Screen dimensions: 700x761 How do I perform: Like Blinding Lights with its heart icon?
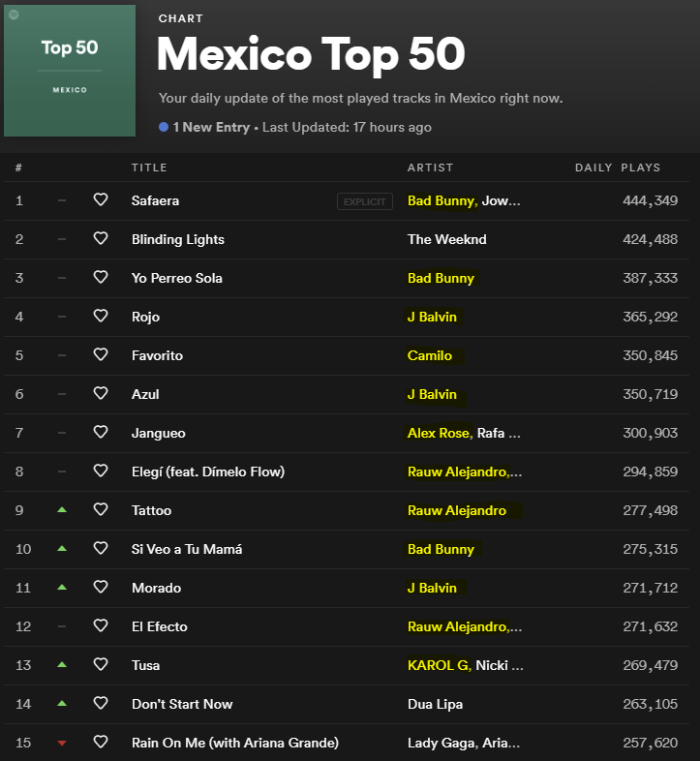[x=101, y=238]
